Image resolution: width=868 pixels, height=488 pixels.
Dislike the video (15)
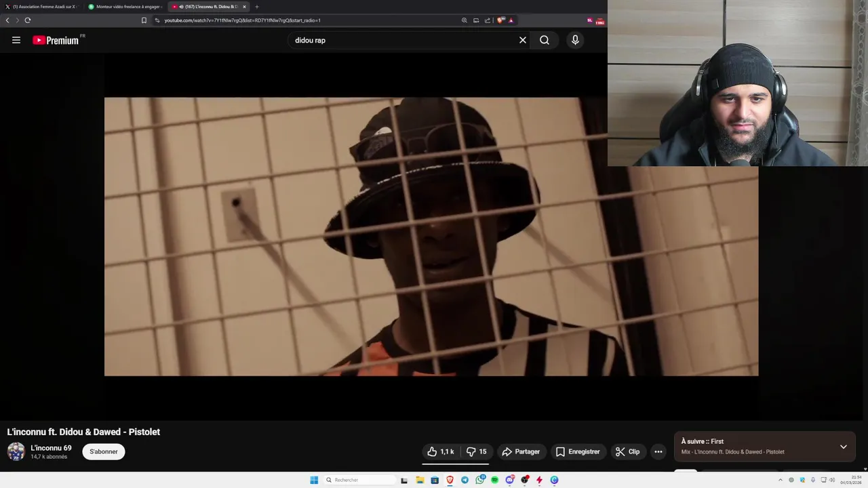tap(477, 451)
